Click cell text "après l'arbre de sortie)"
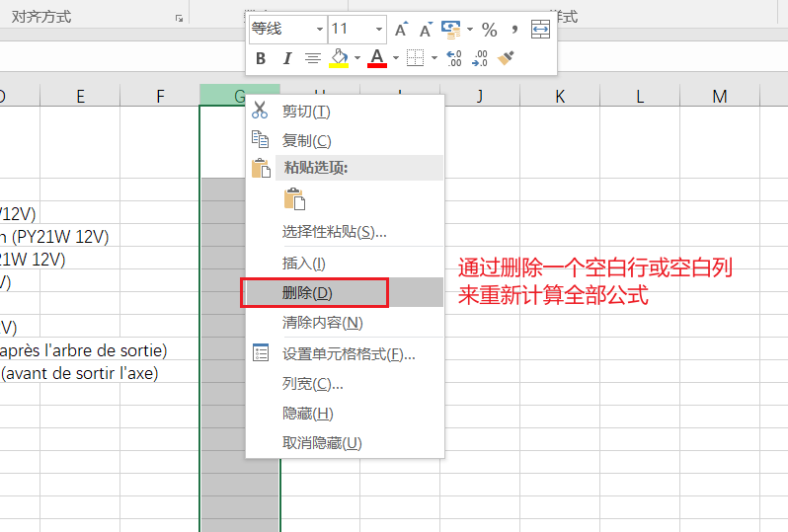The width and height of the screenshot is (788, 532). [x=83, y=350]
